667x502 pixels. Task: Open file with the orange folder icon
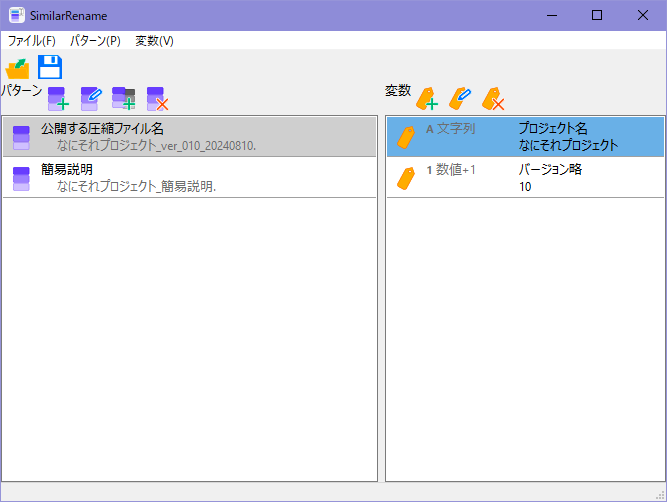17,68
